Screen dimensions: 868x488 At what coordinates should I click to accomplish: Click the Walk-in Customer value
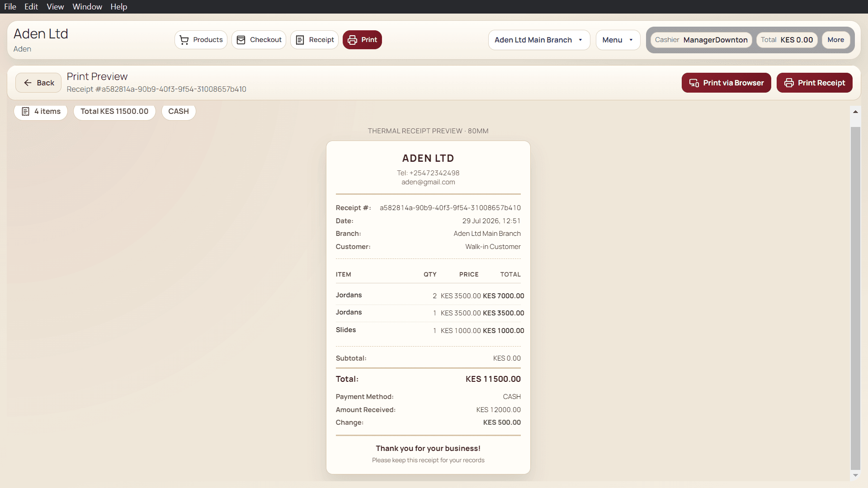coord(493,247)
